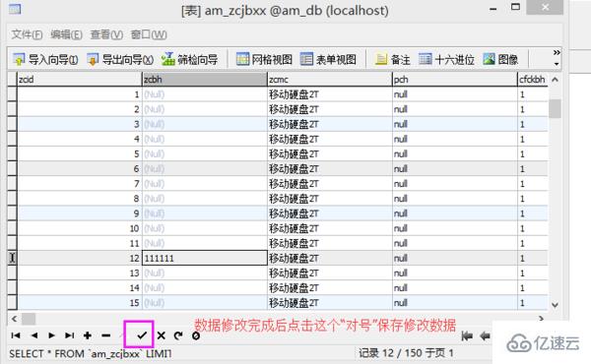Click zcbh Null cell in row 13
Viewport: 591px width, 364px height.
(x=204, y=273)
